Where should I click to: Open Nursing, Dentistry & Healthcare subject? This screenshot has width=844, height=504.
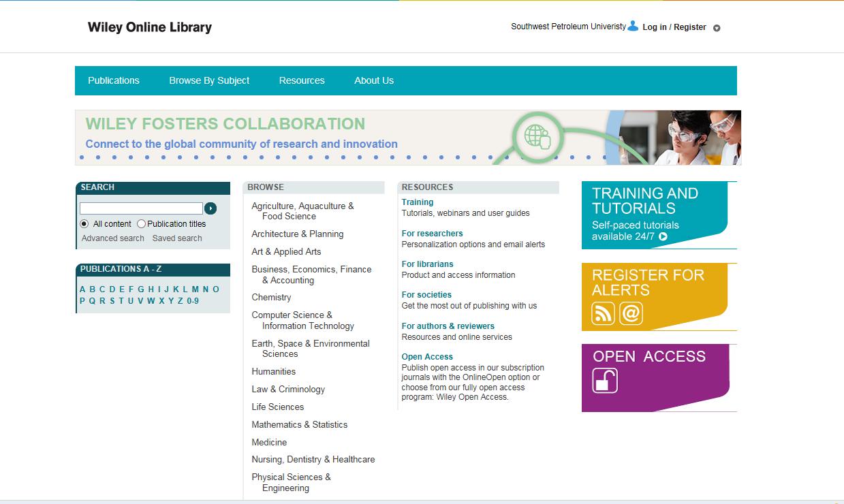(x=313, y=459)
